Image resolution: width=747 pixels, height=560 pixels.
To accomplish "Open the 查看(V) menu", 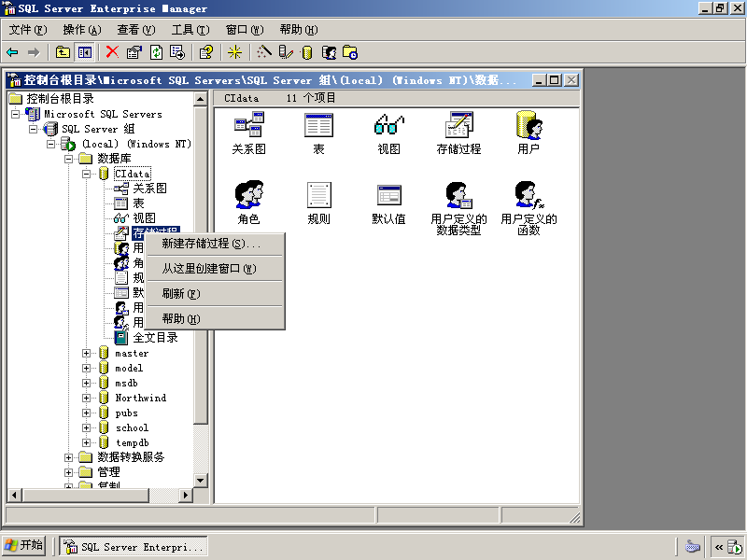I will [x=136, y=30].
